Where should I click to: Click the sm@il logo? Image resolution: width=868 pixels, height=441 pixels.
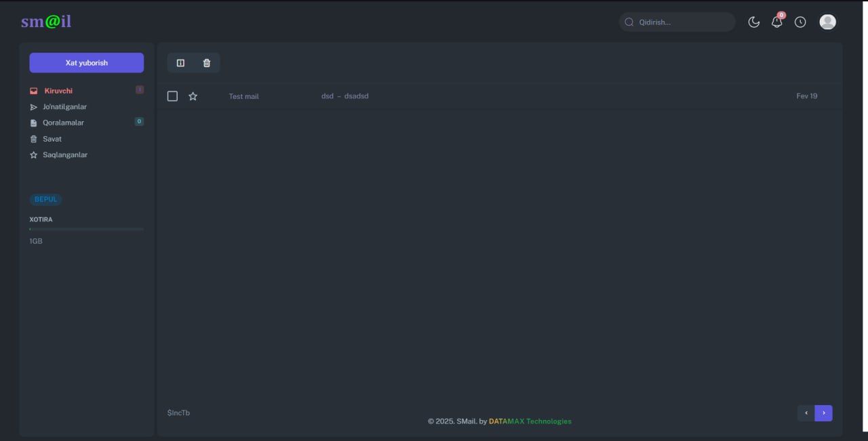point(46,22)
